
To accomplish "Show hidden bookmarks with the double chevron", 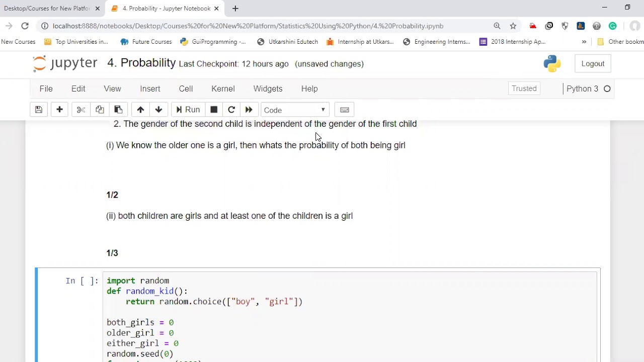I will [584, 42].
